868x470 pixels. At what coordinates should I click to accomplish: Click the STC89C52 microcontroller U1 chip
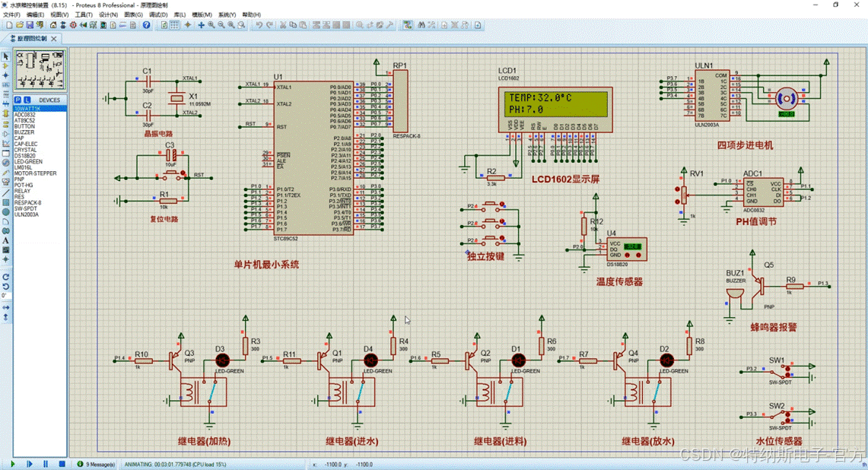click(313, 158)
